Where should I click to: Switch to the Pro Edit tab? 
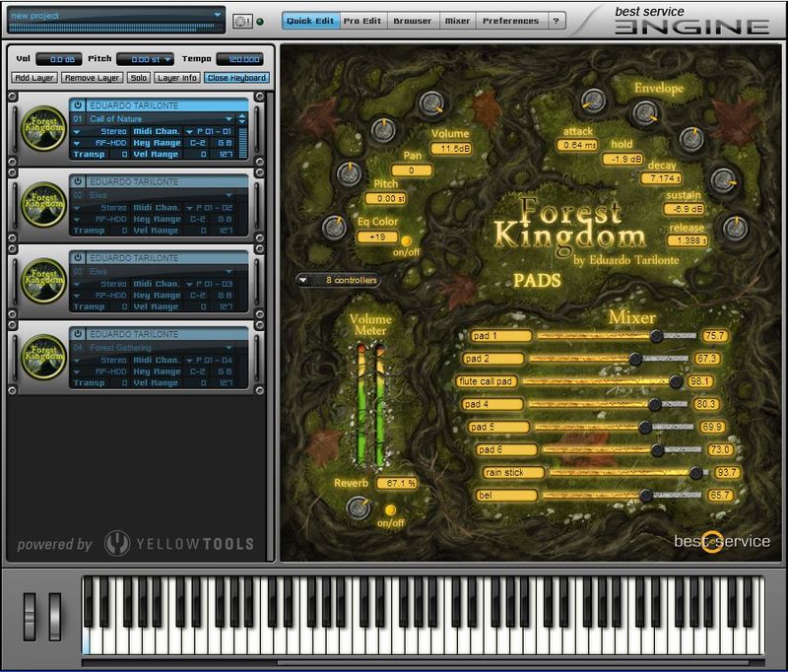(362, 21)
